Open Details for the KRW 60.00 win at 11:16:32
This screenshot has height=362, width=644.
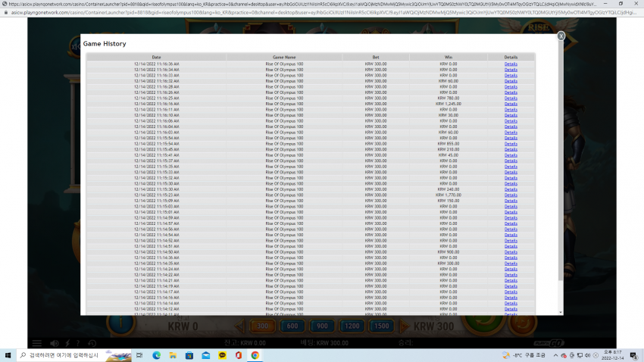point(511,81)
